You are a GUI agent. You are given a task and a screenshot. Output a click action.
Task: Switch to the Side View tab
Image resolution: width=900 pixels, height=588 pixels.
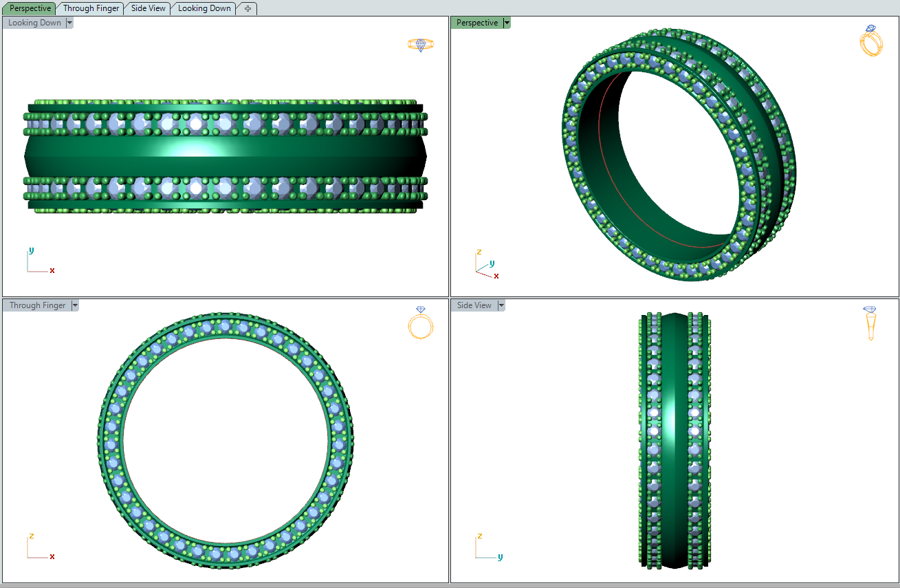pos(149,9)
